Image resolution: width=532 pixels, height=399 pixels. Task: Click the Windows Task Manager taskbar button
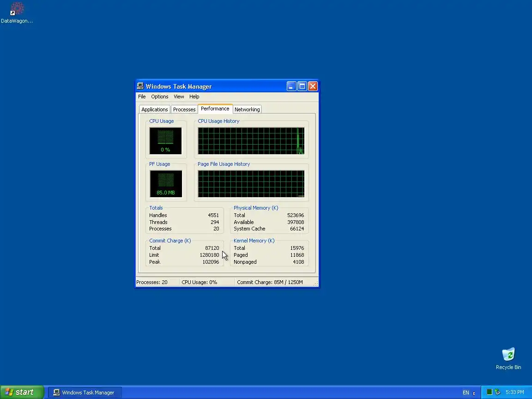85,393
